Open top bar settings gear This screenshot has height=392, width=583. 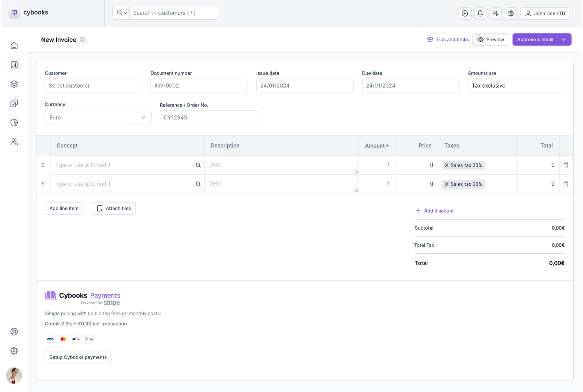(511, 13)
